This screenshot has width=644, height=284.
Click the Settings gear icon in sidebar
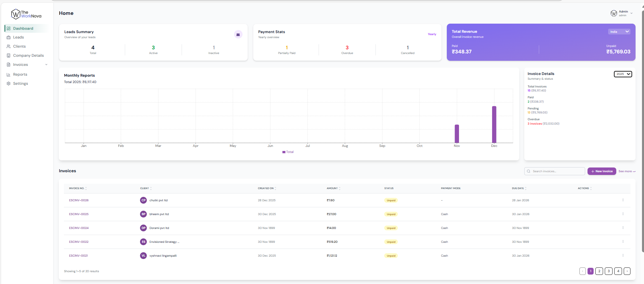coord(8,83)
